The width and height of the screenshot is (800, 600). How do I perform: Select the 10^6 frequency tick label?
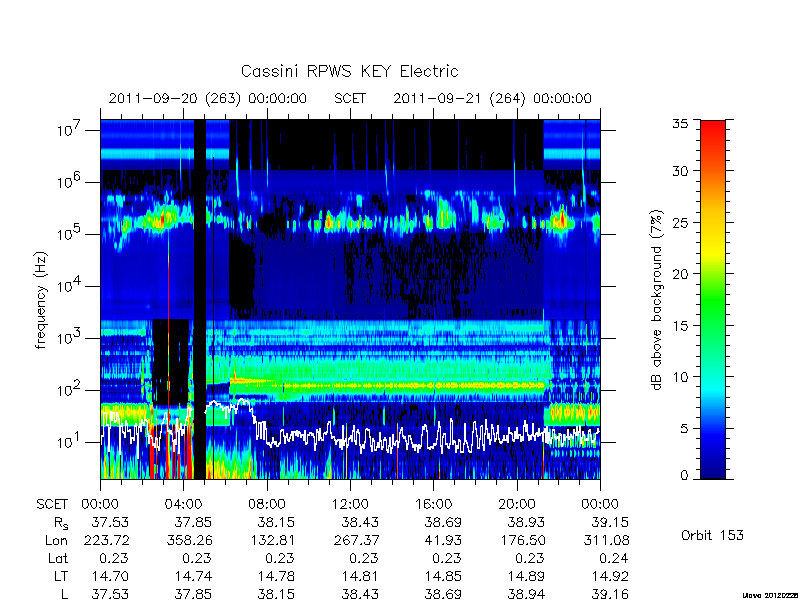[70, 182]
